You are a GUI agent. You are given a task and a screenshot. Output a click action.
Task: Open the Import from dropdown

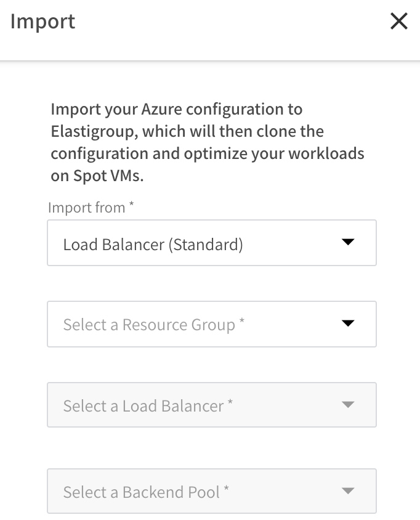pos(211,243)
